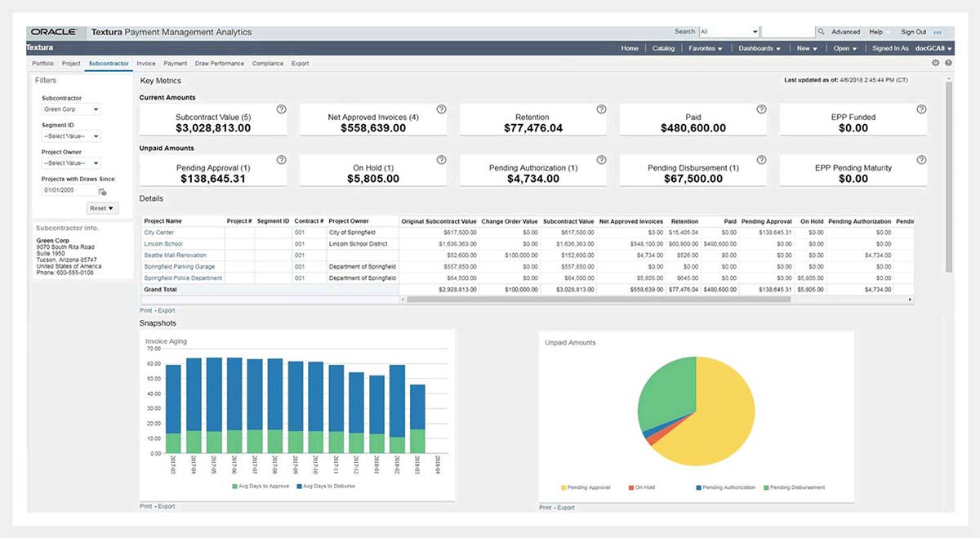Click the blue Avg Days to Disburse legend swatch

[x=299, y=486]
